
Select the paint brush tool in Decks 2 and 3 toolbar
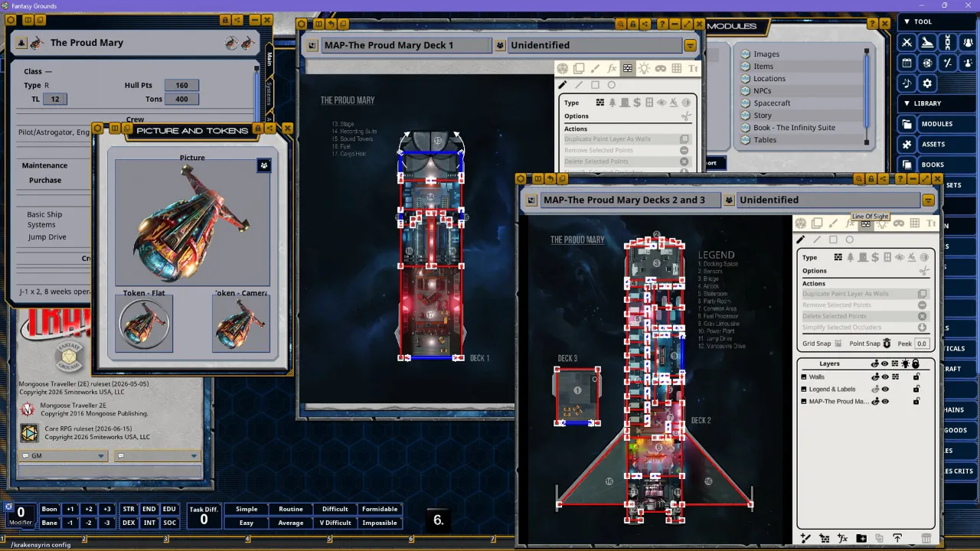tap(833, 223)
